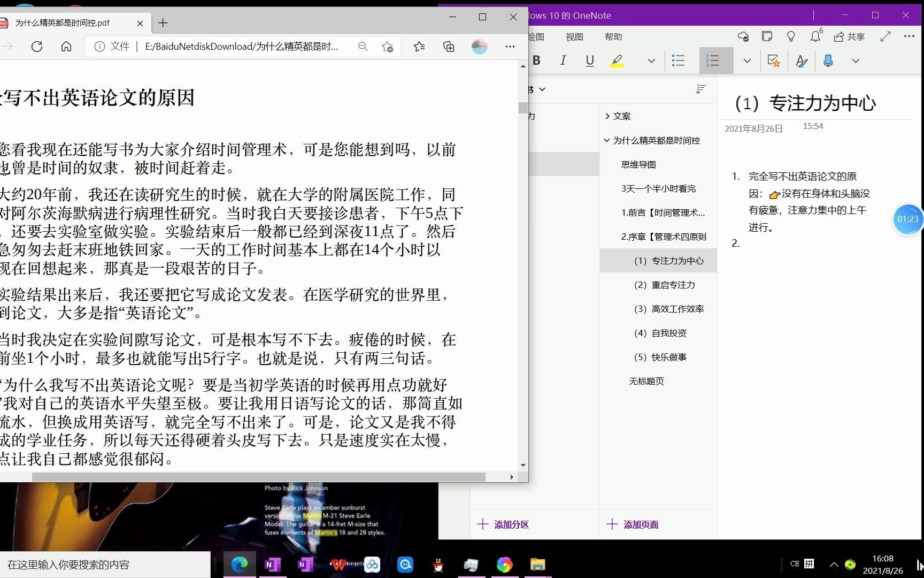Apply bulleted list in OneNote

[678, 60]
